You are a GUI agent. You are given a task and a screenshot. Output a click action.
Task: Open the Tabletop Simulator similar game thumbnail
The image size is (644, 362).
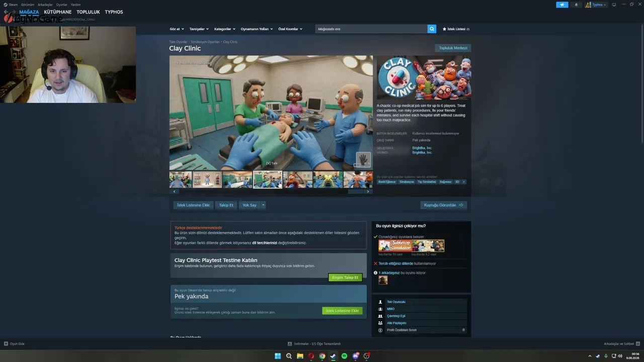coord(395,246)
